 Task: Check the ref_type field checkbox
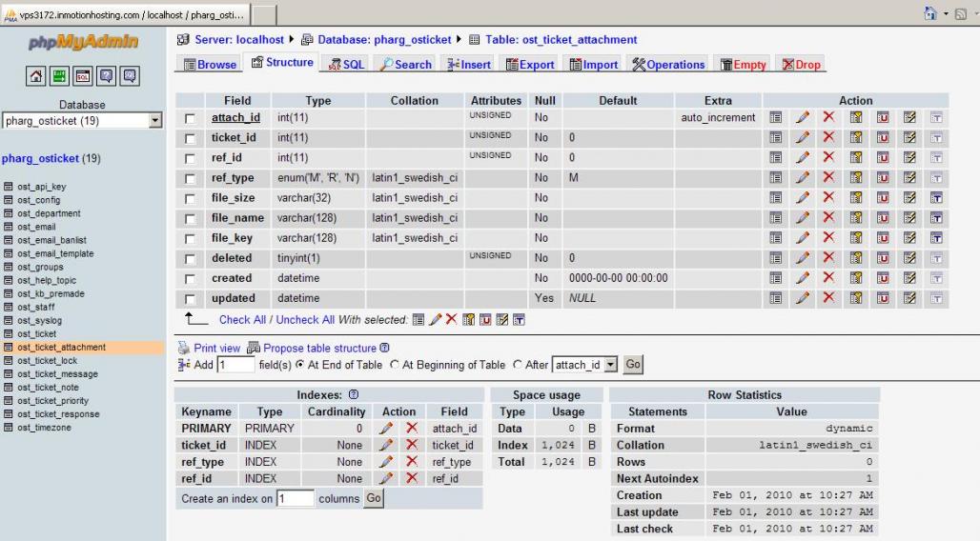tap(190, 179)
